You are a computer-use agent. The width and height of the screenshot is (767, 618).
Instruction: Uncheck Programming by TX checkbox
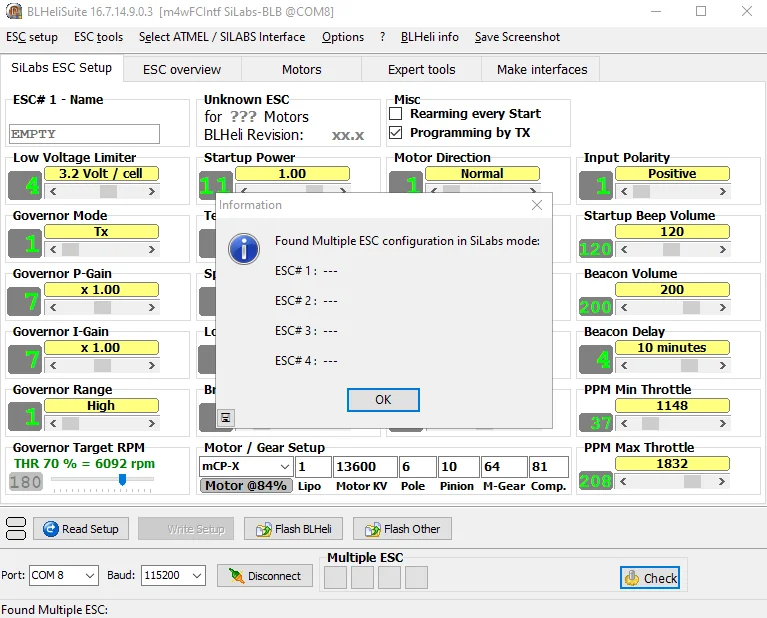[x=395, y=133]
